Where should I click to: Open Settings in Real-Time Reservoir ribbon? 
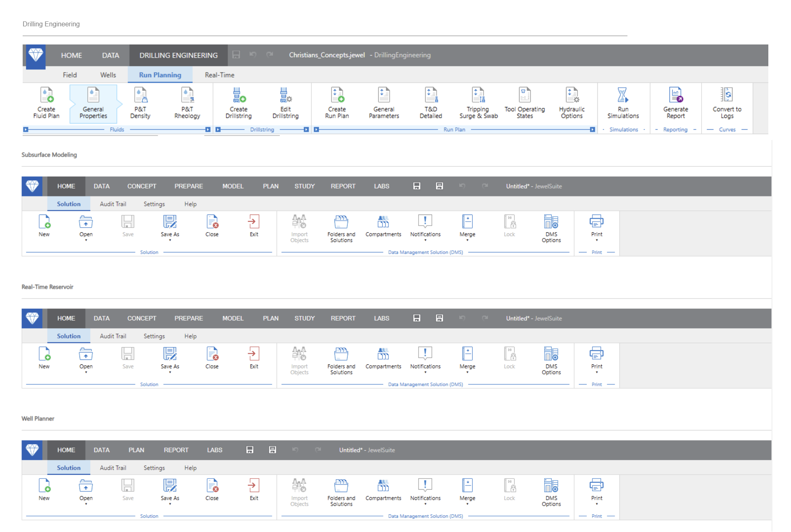click(154, 336)
